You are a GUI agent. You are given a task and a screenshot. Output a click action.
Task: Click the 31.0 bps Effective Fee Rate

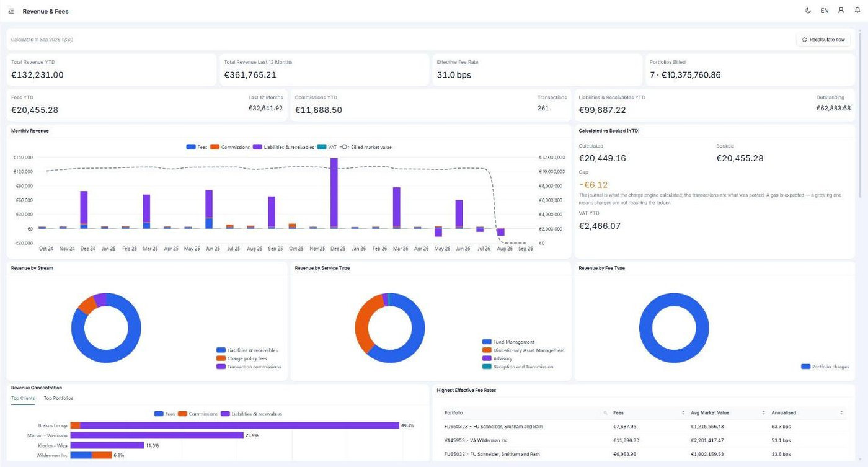click(x=454, y=75)
